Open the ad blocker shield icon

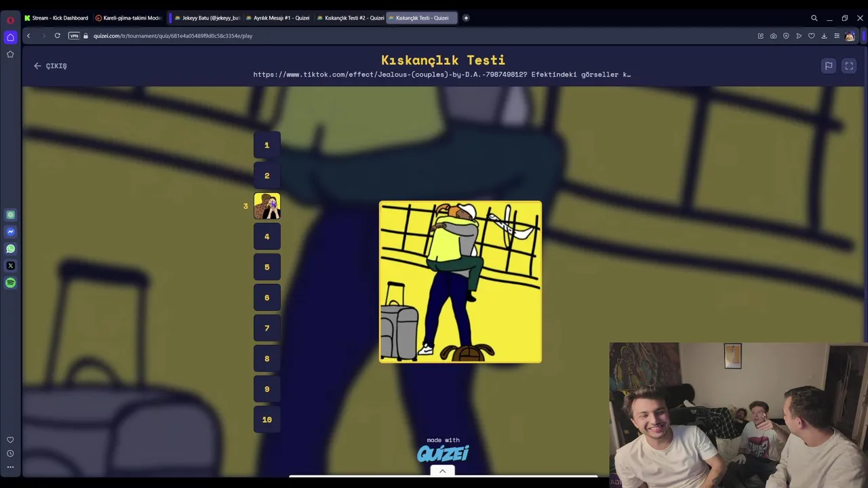(x=786, y=36)
